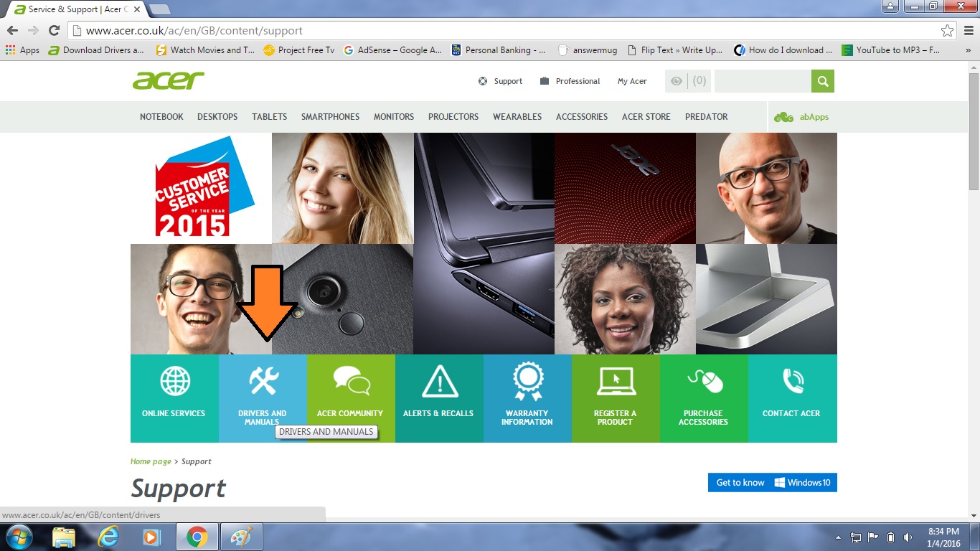
Task: Click the abApps cloud icon
Action: [783, 117]
